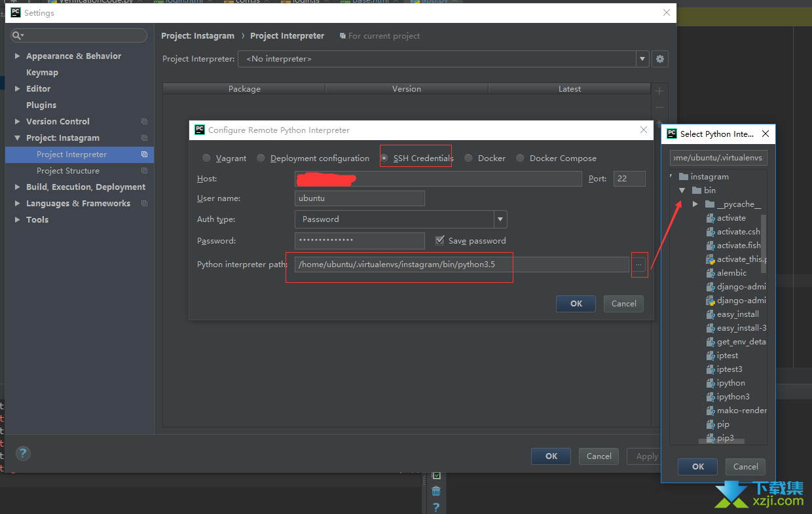Click the Latest column header
The width and height of the screenshot is (812, 514).
click(570, 88)
